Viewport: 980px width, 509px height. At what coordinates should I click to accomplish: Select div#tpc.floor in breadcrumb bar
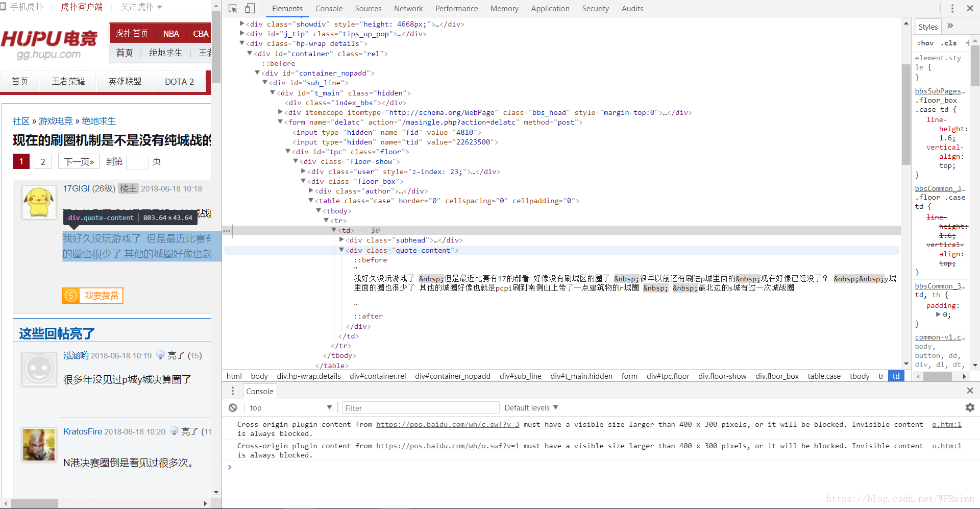point(668,376)
